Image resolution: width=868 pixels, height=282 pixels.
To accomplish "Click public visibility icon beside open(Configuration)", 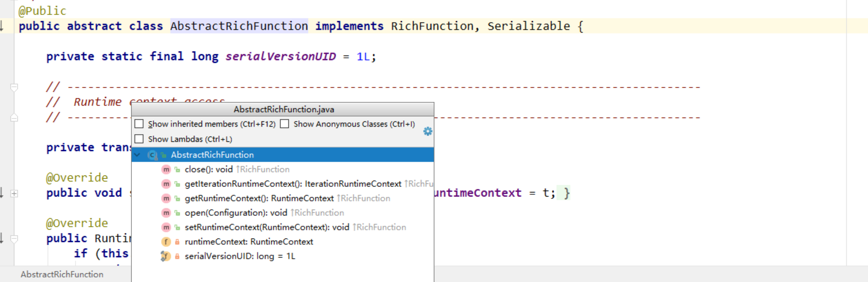I will (177, 213).
